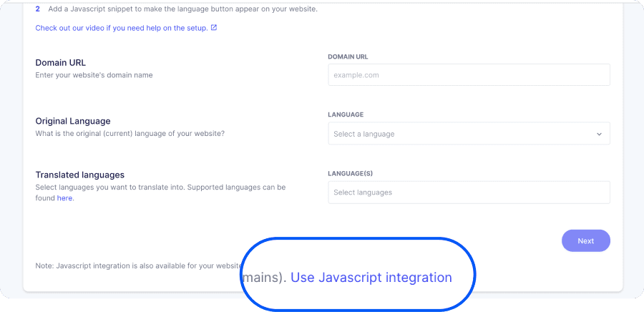
Task: Select the Domain URL section heading
Action: [x=60, y=63]
